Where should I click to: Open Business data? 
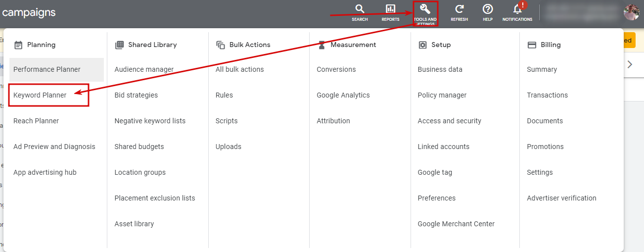pyautogui.click(x=440, y=69)
